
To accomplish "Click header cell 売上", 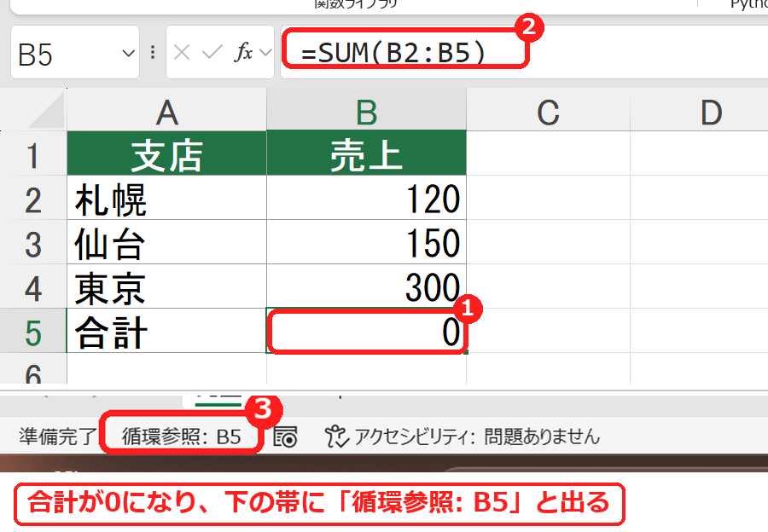I will (366, 153).
